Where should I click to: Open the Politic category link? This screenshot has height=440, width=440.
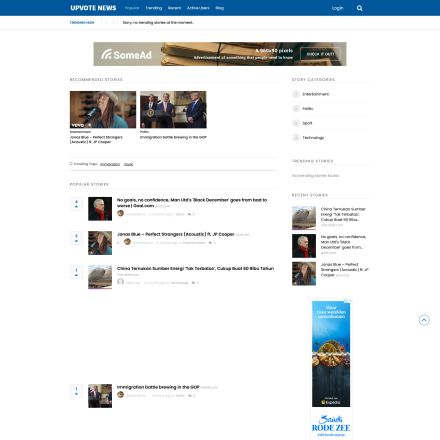click(x=308, y=109)
